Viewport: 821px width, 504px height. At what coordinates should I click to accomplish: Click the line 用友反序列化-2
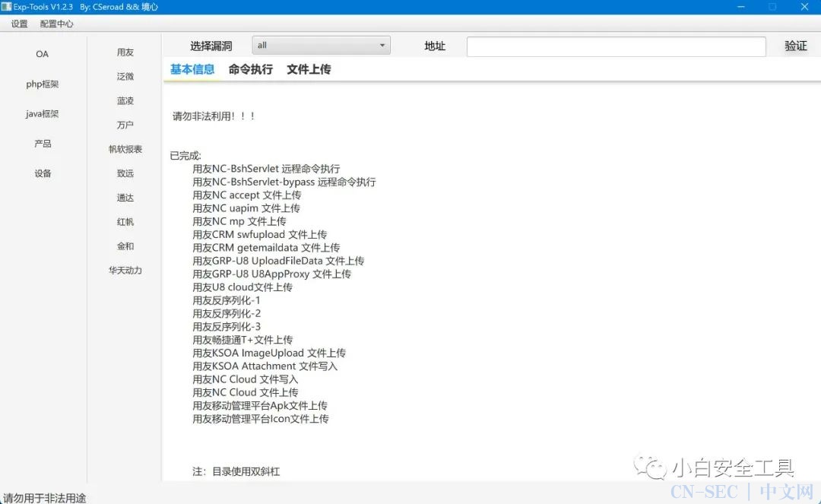227,313
